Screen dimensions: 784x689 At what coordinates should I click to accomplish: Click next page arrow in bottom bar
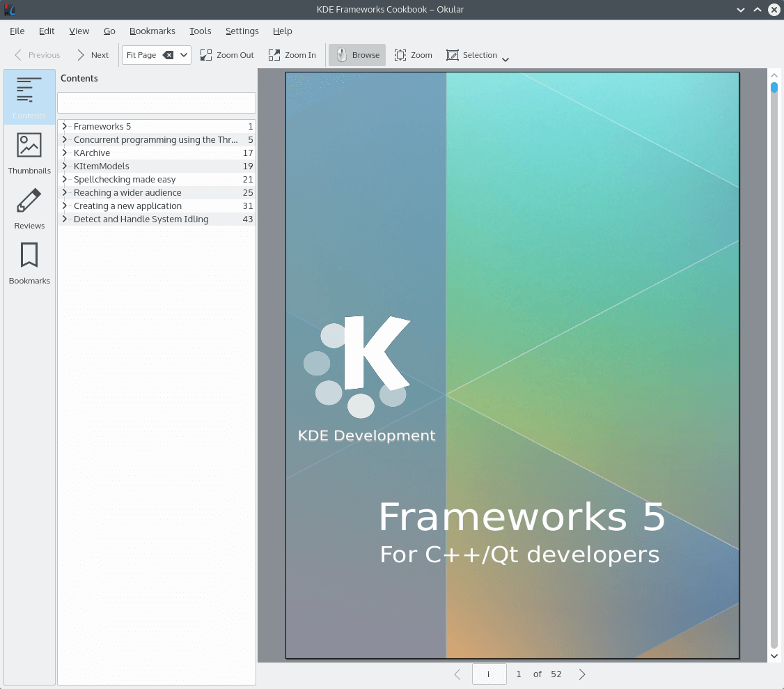tap(582, 674)
